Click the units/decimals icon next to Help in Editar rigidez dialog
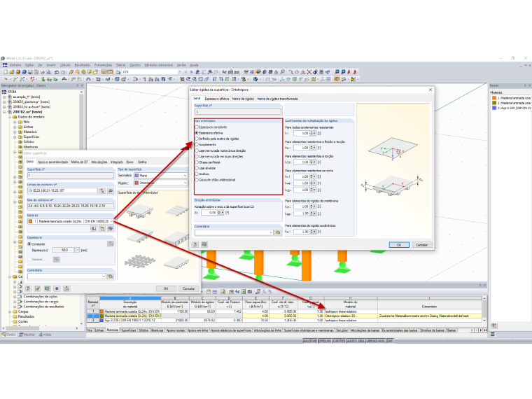Screen dimensions: 532x399 [x=204, y=244]
